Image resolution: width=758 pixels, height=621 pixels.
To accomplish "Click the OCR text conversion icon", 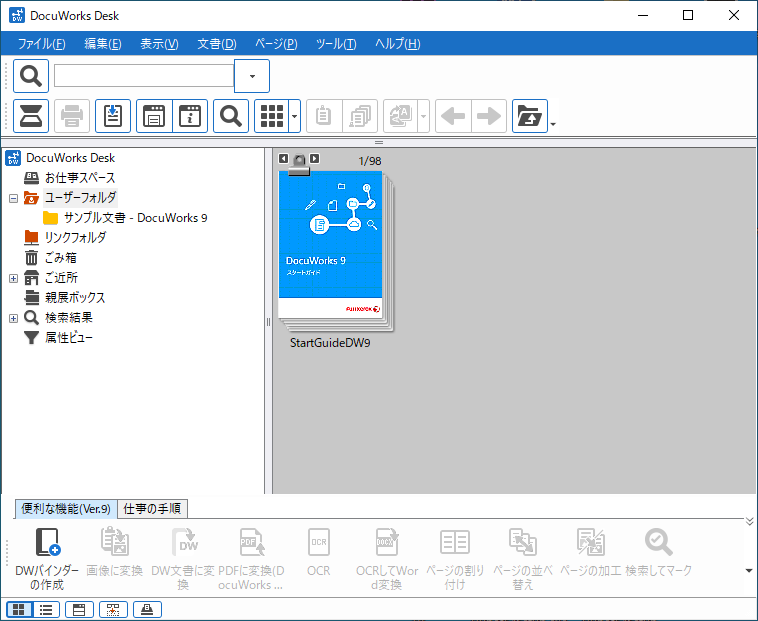I will (400, 116).
